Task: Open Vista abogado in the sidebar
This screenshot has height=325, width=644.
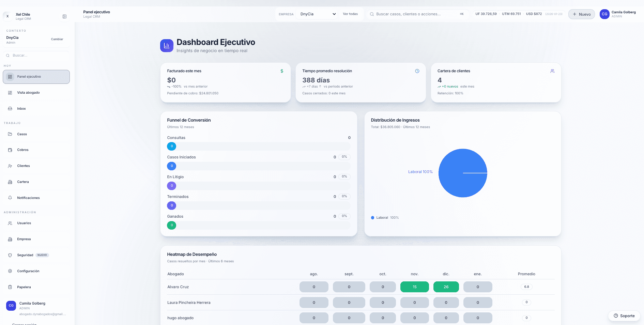Action: pyautogui.click(x=28, y=93)
